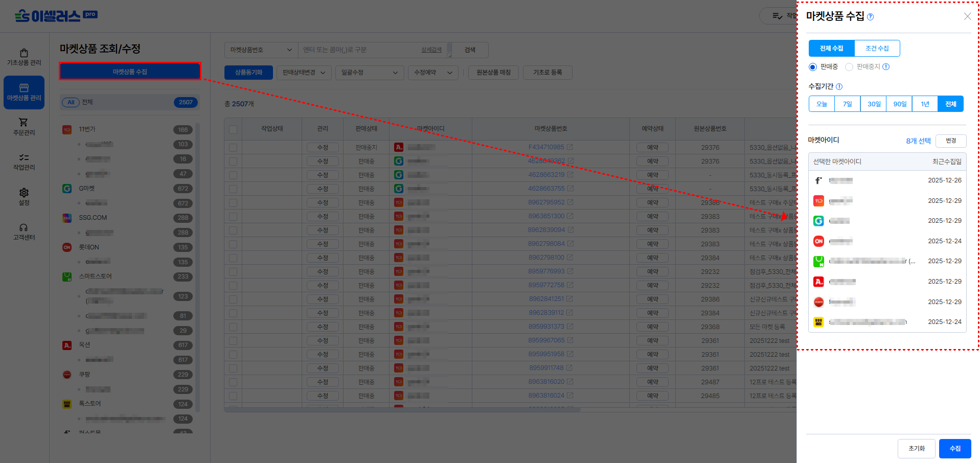The height and width of the screenshot is (463, 980).
Task: Click the external link icon beside F434710985
Action: tap(570, 147)
